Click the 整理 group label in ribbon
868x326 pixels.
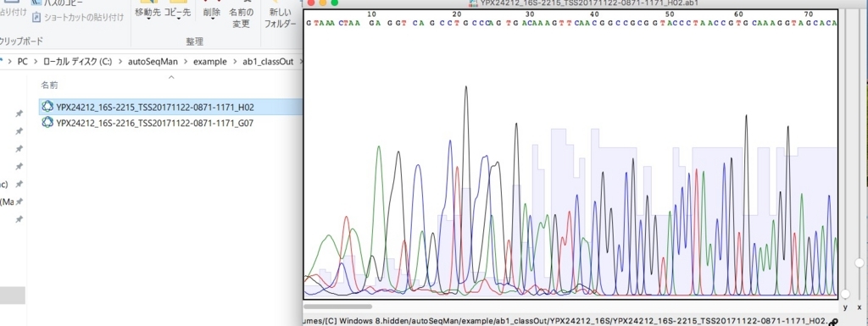pos(194,41)
